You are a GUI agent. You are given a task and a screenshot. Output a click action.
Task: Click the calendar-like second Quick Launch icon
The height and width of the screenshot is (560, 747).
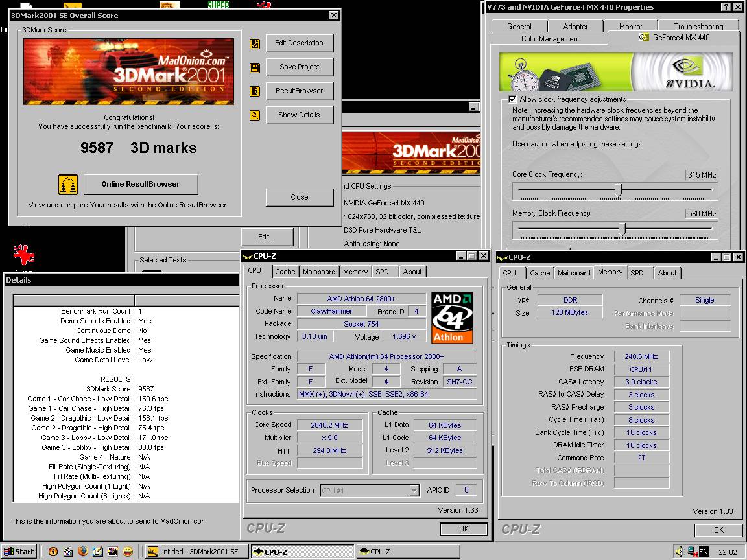[x=68, y=552]
